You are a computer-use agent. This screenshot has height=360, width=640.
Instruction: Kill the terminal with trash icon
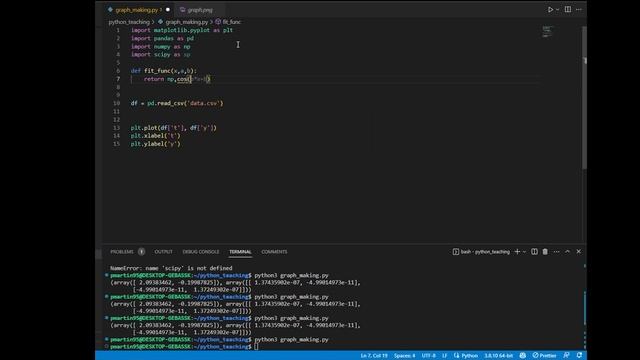(x=545, y=252)
